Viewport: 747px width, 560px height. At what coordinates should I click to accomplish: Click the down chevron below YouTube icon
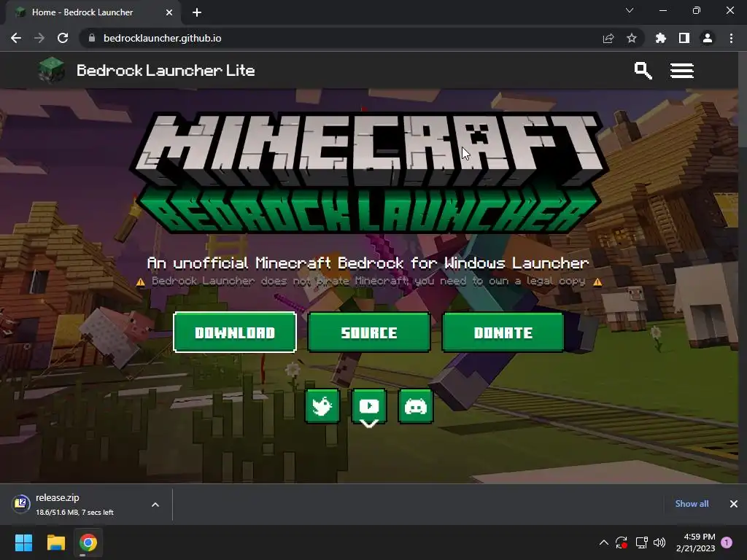pyautogui.click(x=369, y=424)
